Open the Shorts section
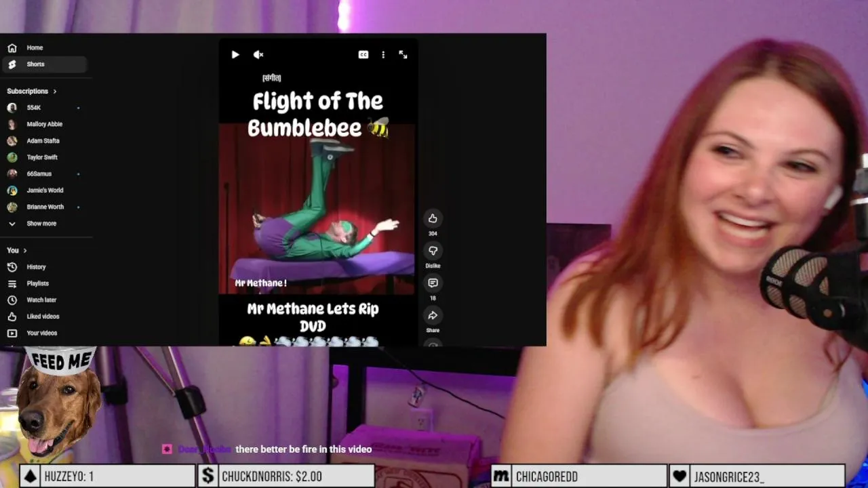The image size is (868, 488). pos(44,64)
